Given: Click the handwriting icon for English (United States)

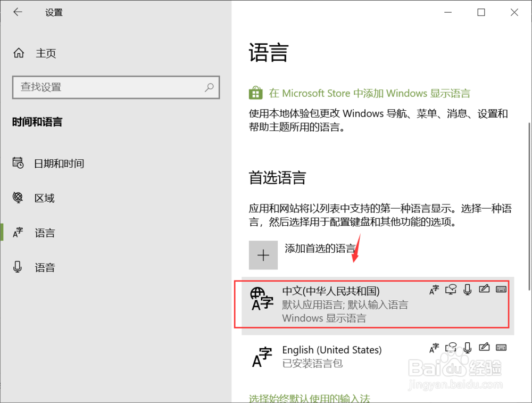Looking at the screenshot, I should tap(485, 347).
